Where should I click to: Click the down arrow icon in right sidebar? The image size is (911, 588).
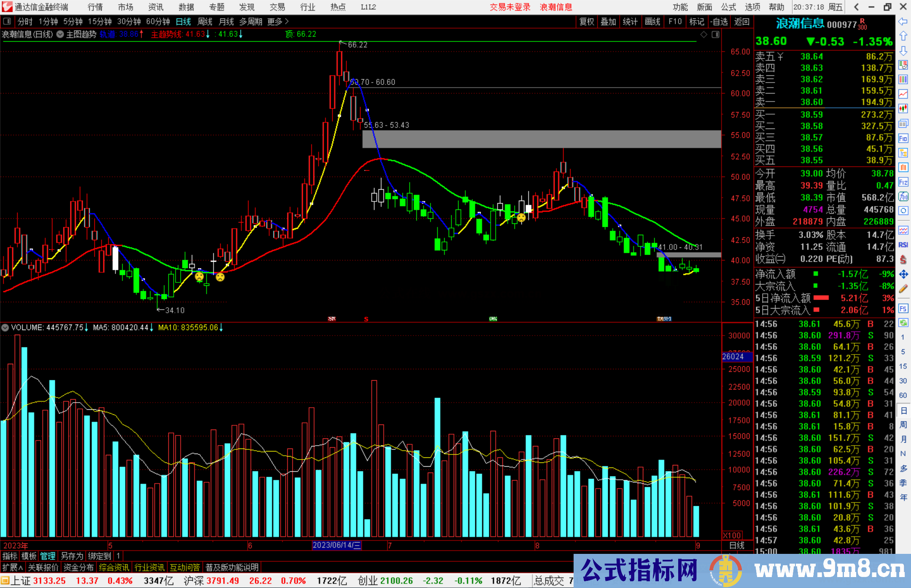[903, 51]
